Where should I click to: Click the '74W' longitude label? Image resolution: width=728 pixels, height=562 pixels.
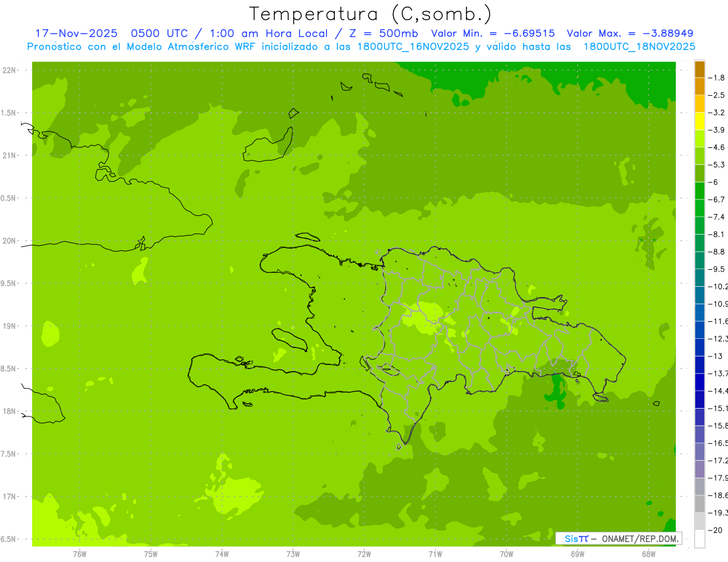pyautogui.click(x=222, y=554)
